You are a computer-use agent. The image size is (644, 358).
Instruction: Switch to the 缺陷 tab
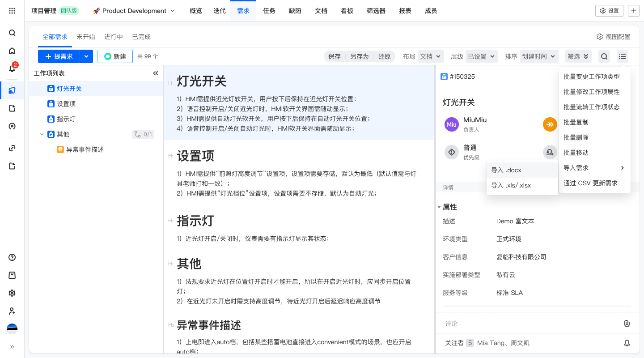pos(295,11)
